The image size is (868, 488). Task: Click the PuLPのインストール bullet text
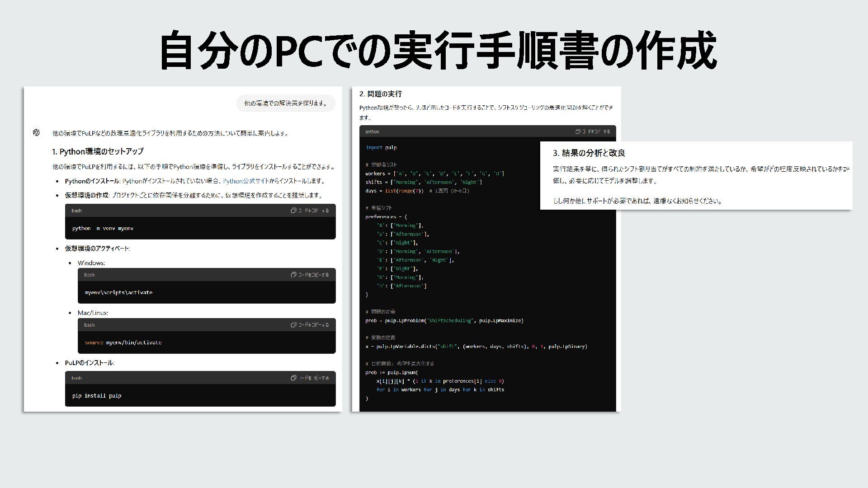[x=90, y=363]
